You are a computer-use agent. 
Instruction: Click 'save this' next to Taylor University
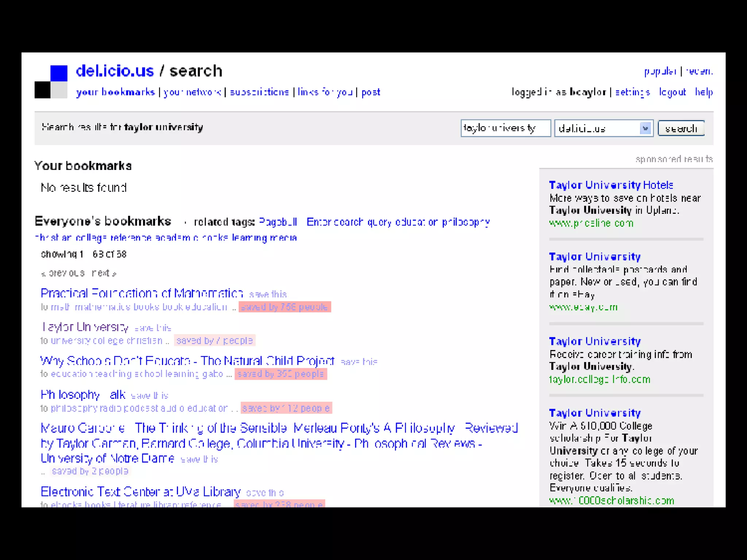pos(153,328)
